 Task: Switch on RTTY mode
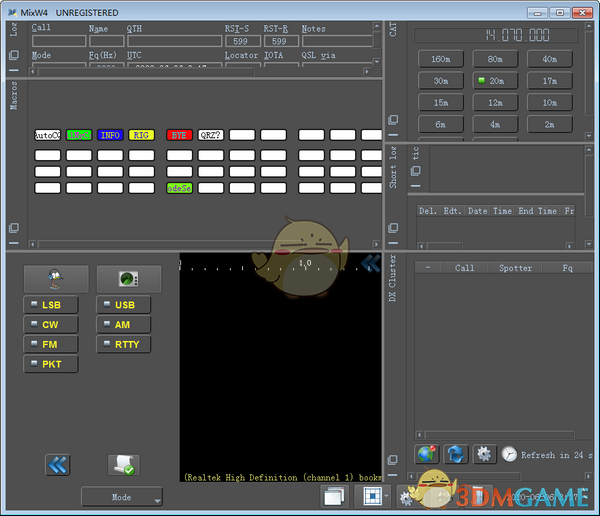[x=124, y=344]
